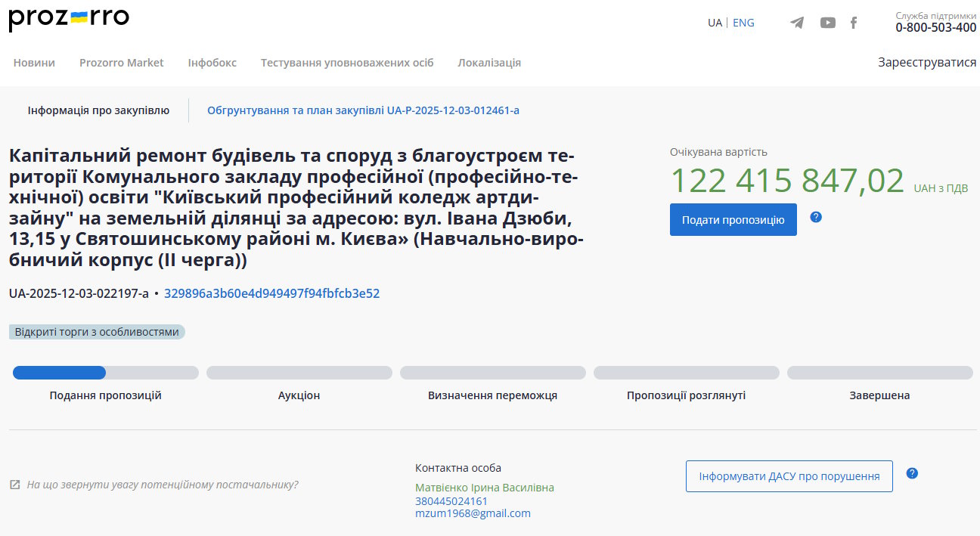Viewport: 980px width, 536px height.
Task: Click the mzum1968@gmail.com email link
Action: [473, 513]
